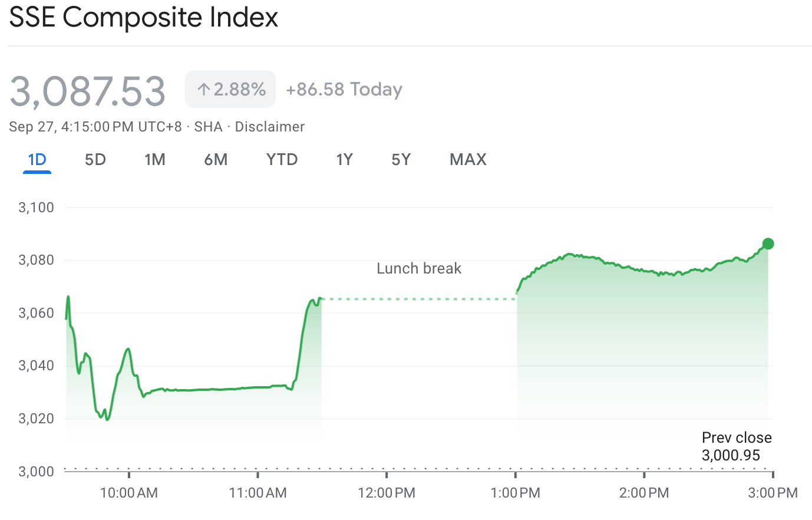
Task: Click the 3,100 price axis label
Action: (37, 208)
